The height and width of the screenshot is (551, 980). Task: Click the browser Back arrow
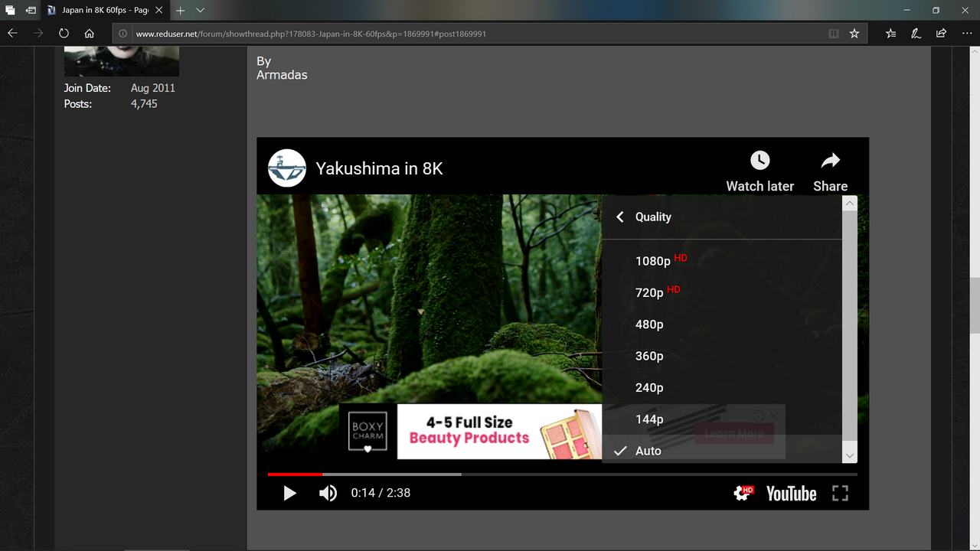point(12,34)
